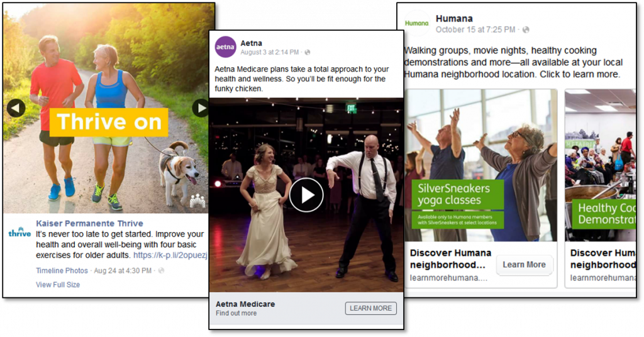
Task: Open Kaiser Permanente Thrive page link
Action: click(x=89, y=223)
